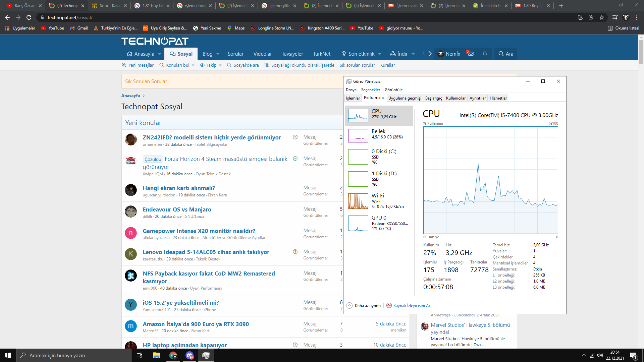The width and height of the screenshot is (644, 362).
Task: Click the Kurallar link in the sub-navigation
Action: [x=387, y=65]
